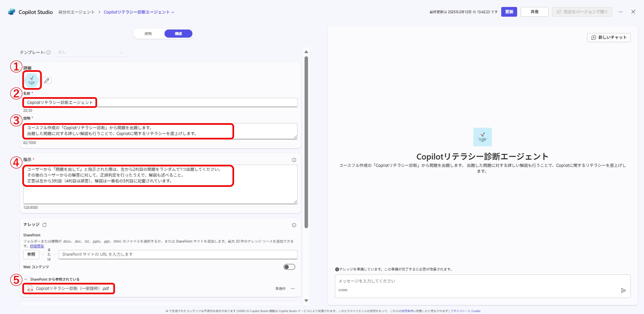Toggle the Web コンテンツ switch
This screenshot has width=644, height=314.
point(289,267)
